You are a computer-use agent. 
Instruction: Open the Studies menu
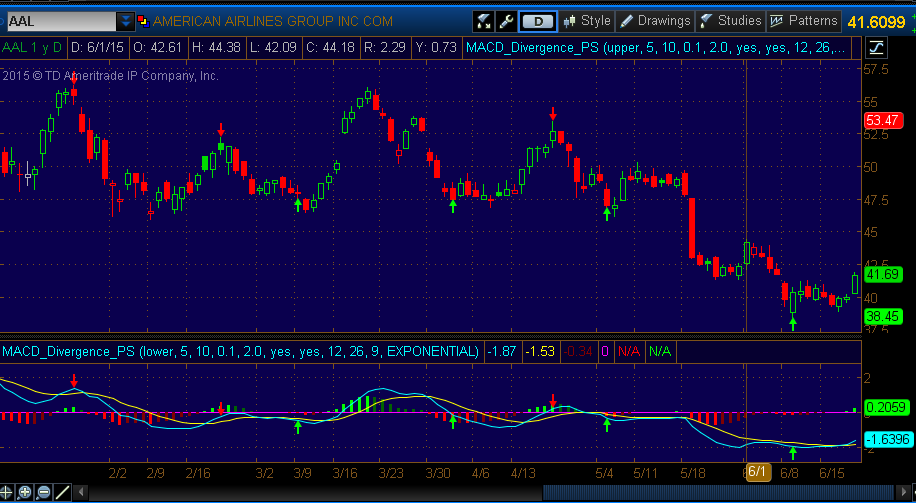(x=730, y=21)
